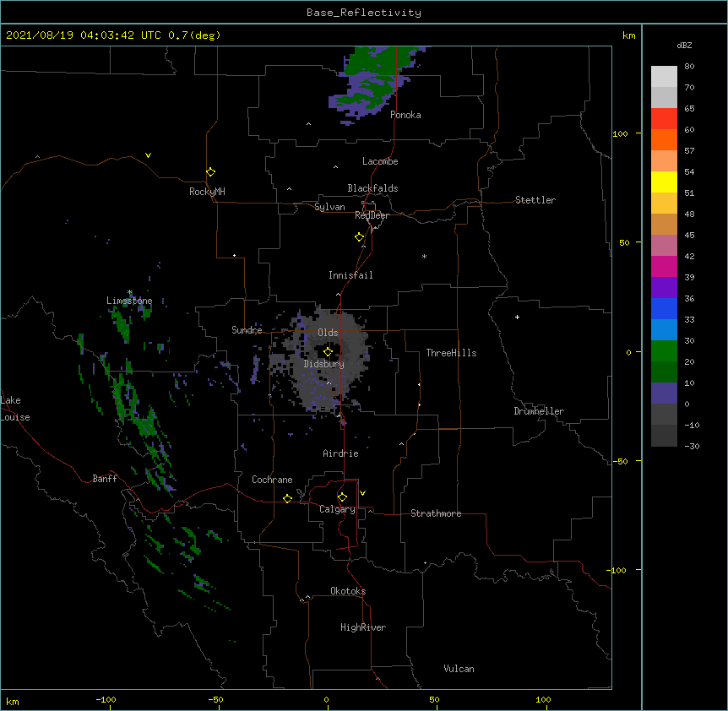Click the Airdrie city label
The width and height of the screenshot is (728, 711).
pyautogui.click(x=341, y=453)
